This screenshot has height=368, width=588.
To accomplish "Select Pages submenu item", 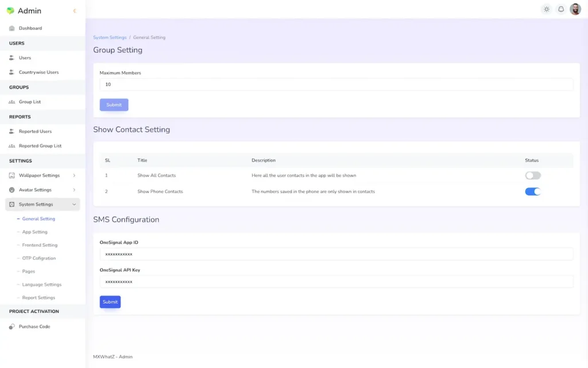I will point(29,271).
